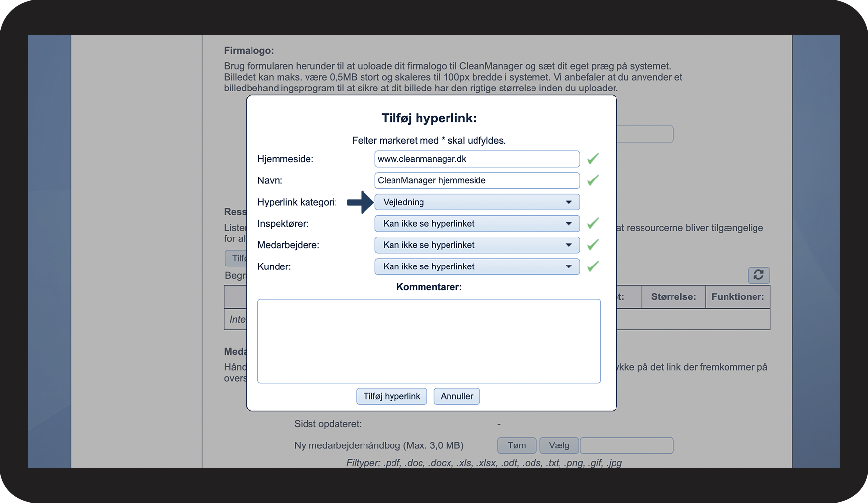868x503 pixels.
Task: Click the 'Felter markeret med * skal udfyldes.' note
Action: [x=429, y=140]
